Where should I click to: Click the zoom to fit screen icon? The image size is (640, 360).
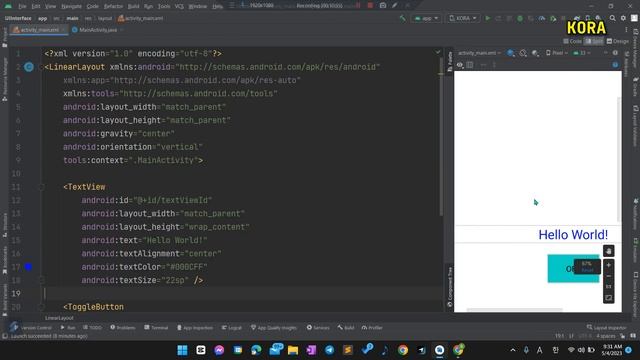(x=609, y=298)
